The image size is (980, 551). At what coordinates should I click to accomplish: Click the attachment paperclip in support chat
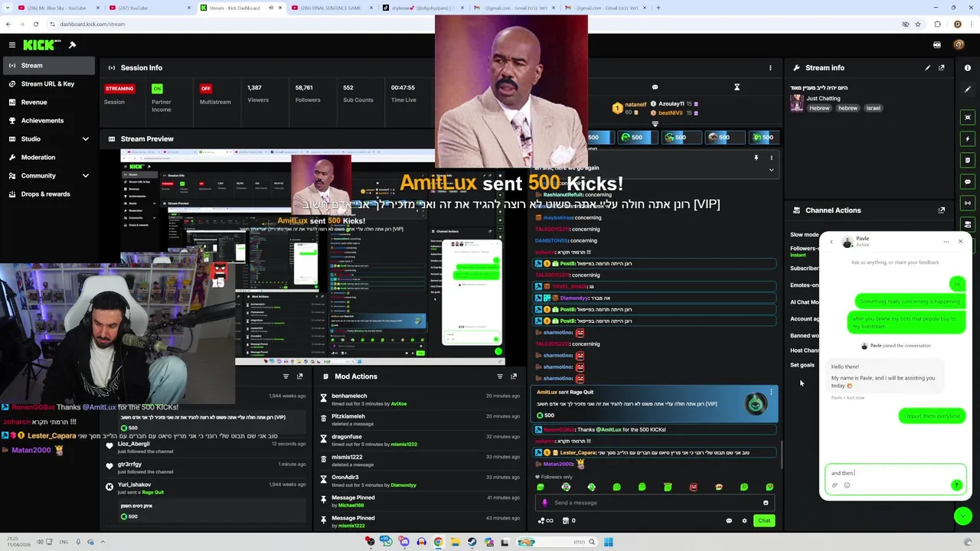tap(835, 485)
